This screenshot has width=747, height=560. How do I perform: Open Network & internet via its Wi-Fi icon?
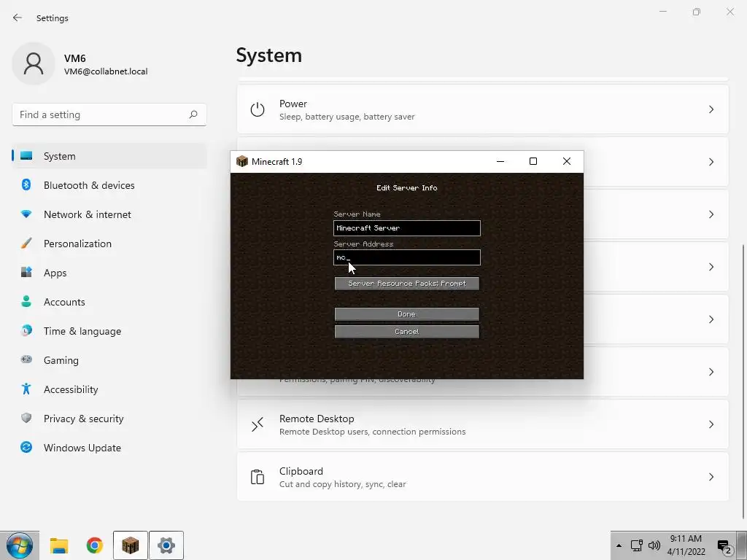tap(26, 214)
